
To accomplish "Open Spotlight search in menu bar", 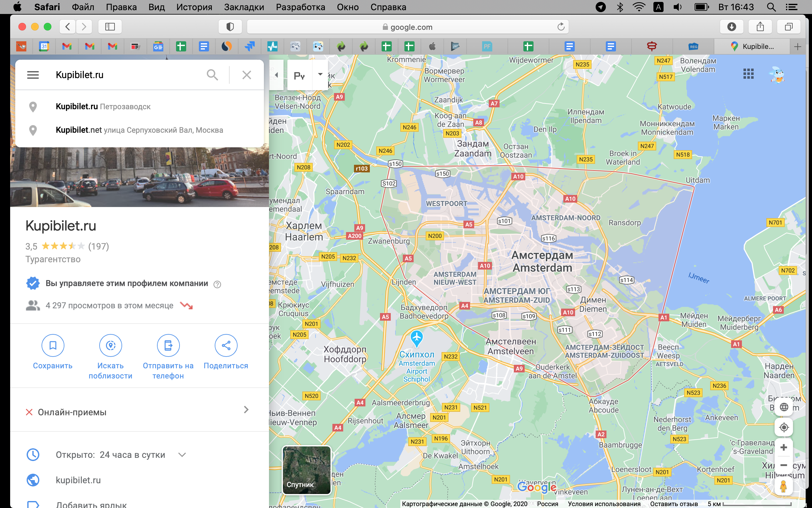I will 771,7.
